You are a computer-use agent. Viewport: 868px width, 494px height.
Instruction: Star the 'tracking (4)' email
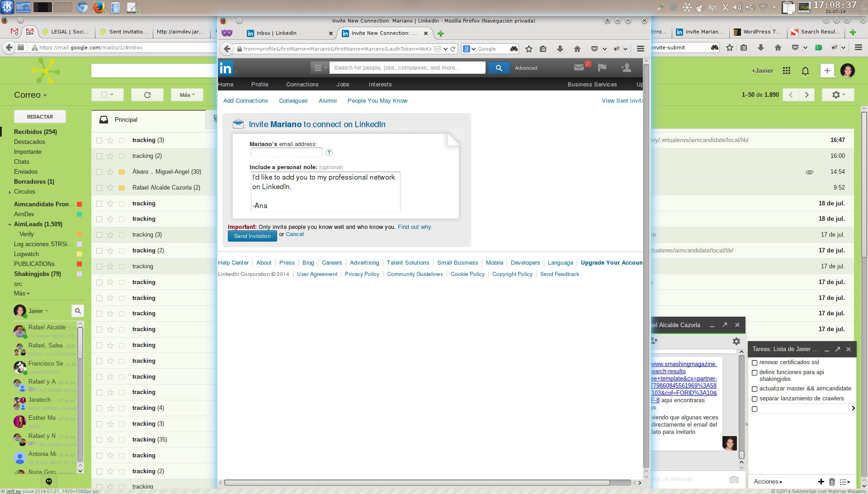[110, 408]
